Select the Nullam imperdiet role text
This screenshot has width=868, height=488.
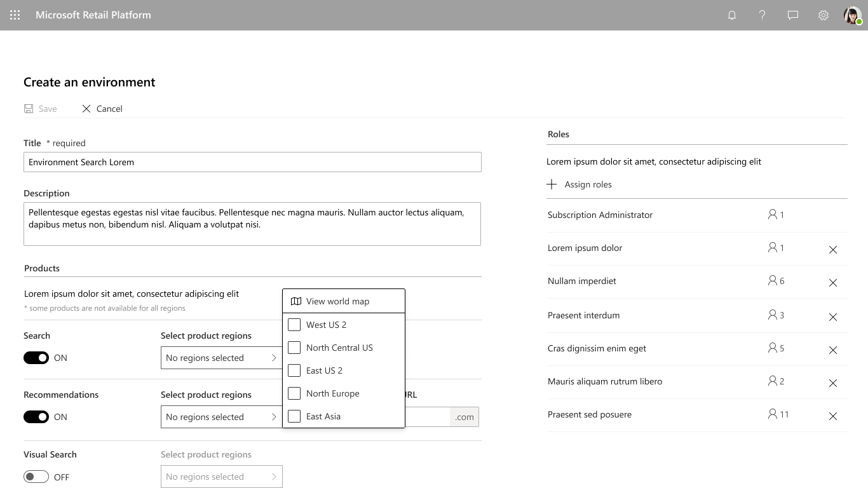(581, 281)
